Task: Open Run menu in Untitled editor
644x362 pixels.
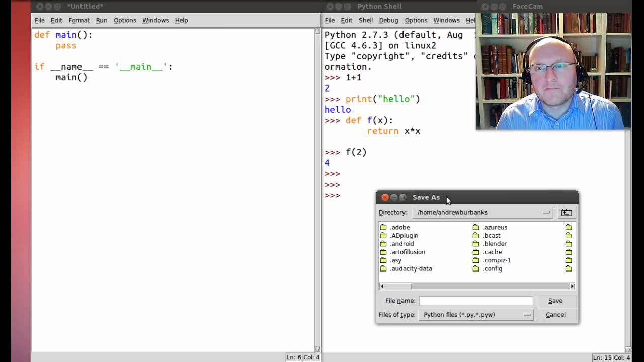Action: coord(102,20)
